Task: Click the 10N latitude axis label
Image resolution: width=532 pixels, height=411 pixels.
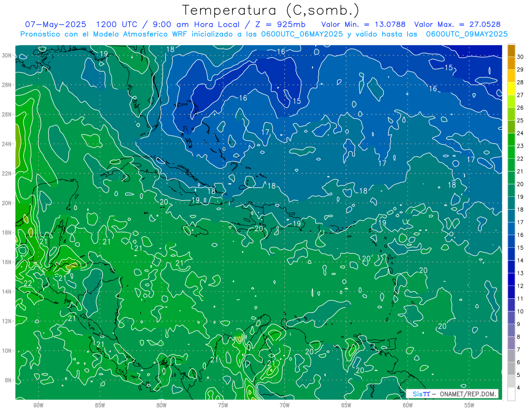Action: pyautogui.click(x=7, y=351)
